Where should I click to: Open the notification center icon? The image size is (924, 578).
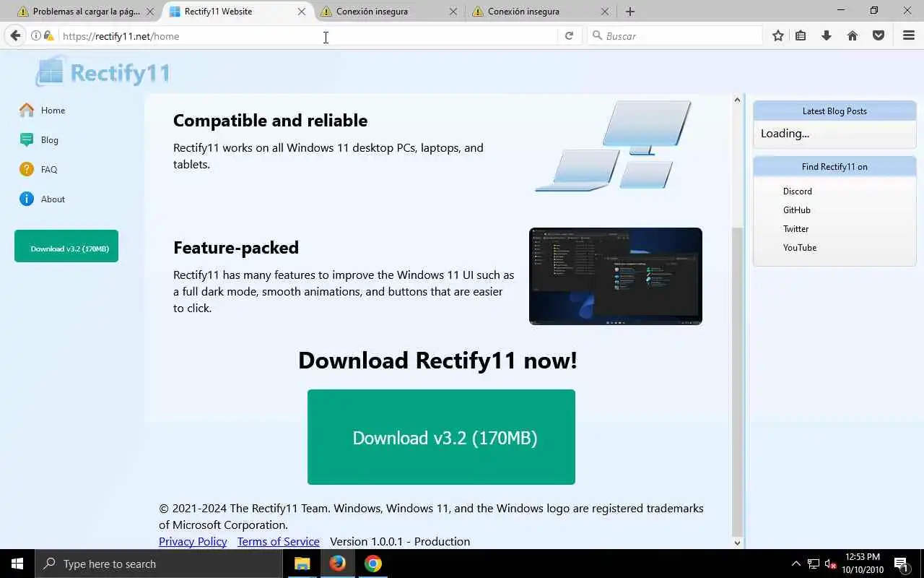(x=901, y=564)
